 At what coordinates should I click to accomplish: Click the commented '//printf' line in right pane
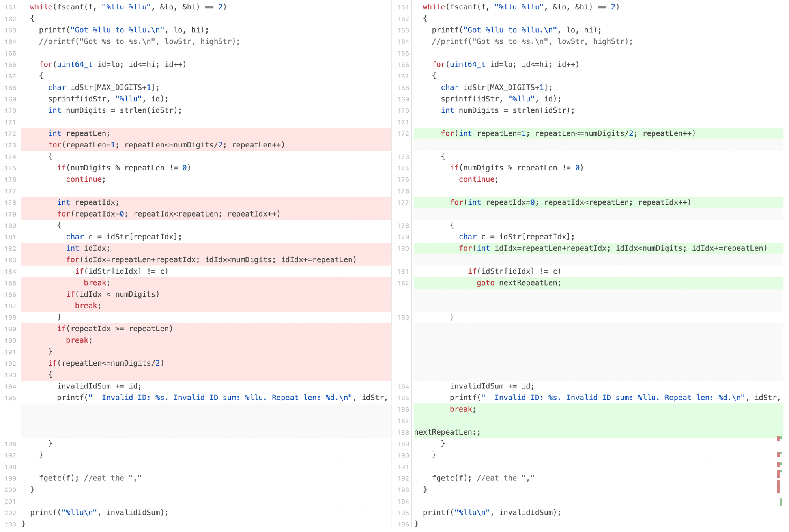point(532,41)
